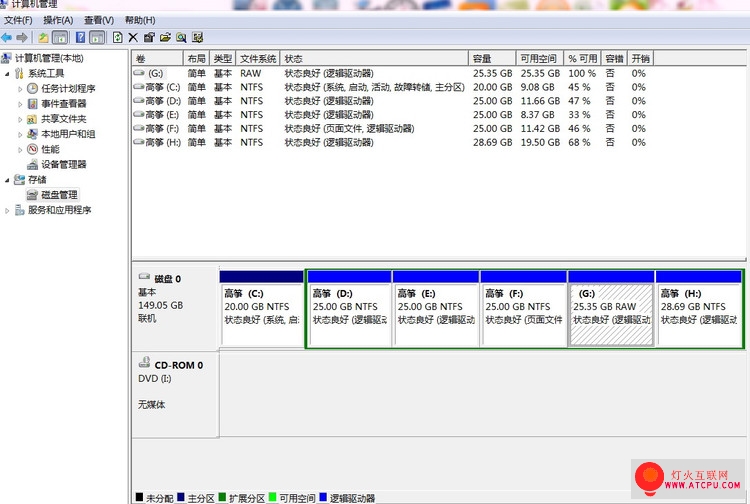Select the 高筝 (D:) volume row icon
This screenshot has width=750, height=504.
[x=139, y=100]
